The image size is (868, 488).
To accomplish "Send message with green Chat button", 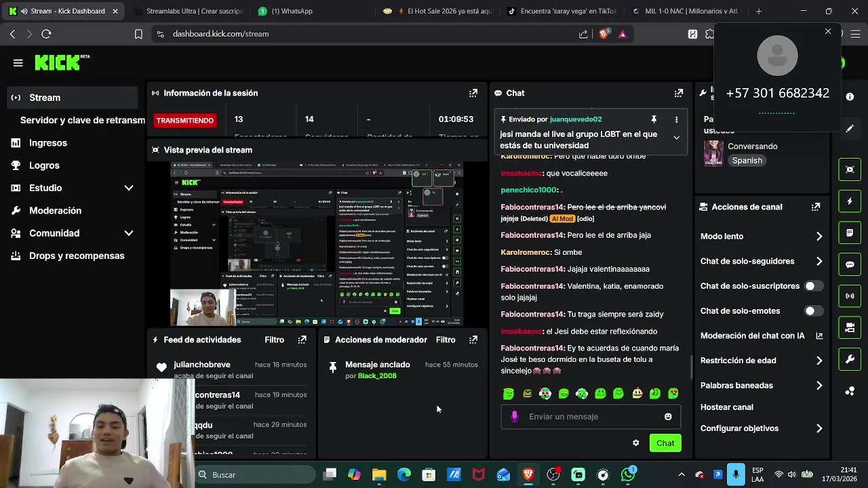I will coord(665,443).
